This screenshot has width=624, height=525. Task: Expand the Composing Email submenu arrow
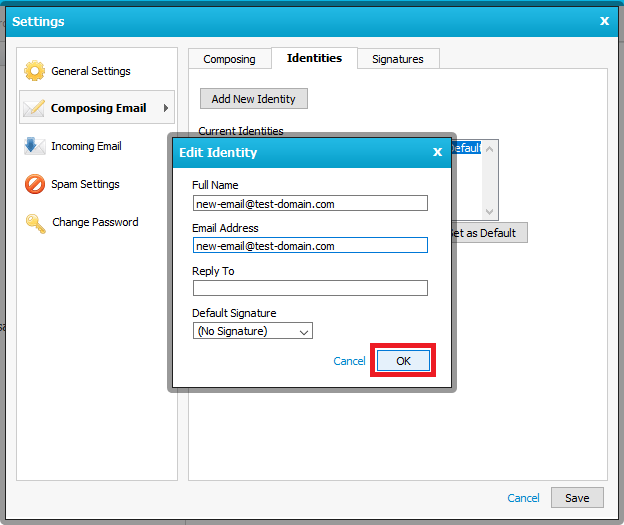coord(166,108)
